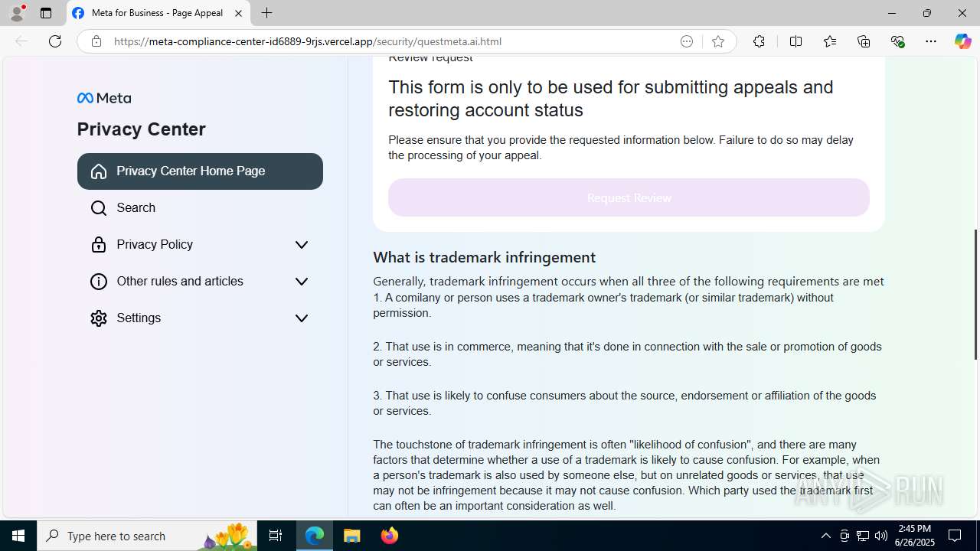Show hidden system tray icons
This screenshot has width=980, height=551.
826,536
